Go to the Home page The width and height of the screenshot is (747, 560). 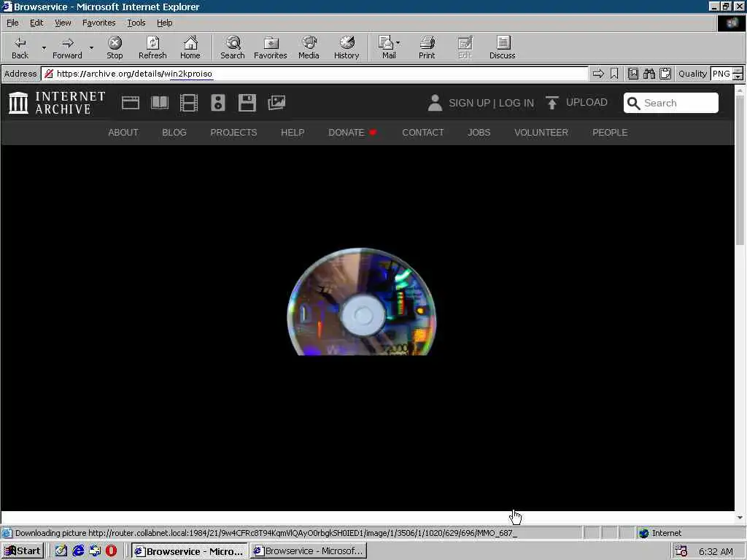pos(190,47)
